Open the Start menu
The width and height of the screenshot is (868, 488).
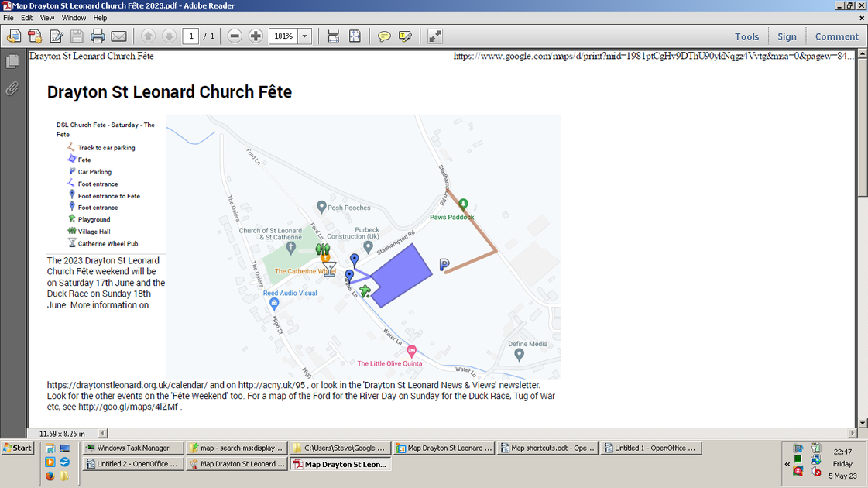click(16, 448)
